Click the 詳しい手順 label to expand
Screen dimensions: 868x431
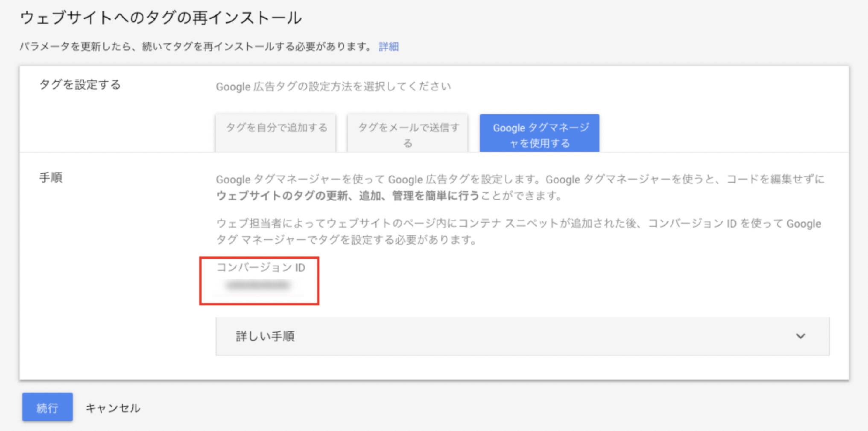point(265,336)
